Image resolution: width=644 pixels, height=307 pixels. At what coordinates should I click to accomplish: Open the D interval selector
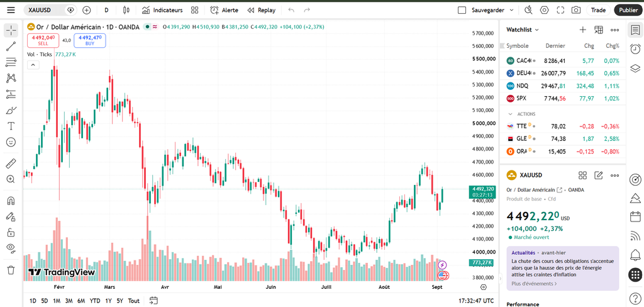point(106,10)
